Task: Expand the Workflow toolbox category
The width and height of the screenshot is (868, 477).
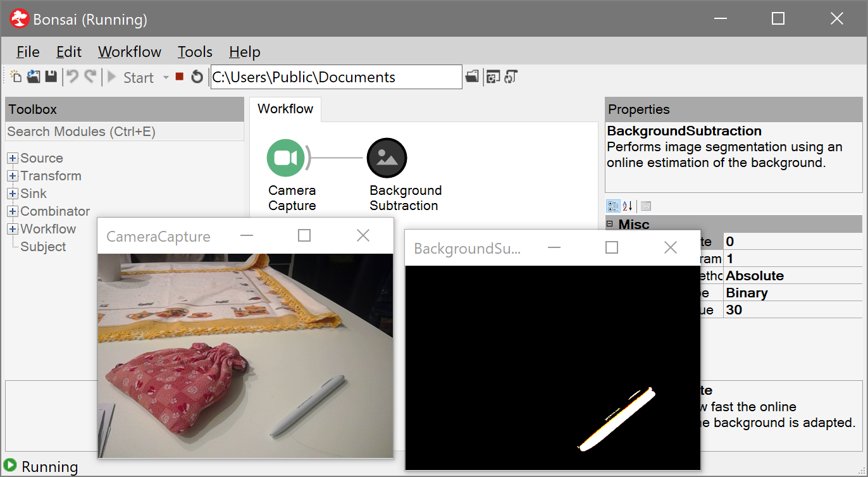Action: tap(13, 229)
